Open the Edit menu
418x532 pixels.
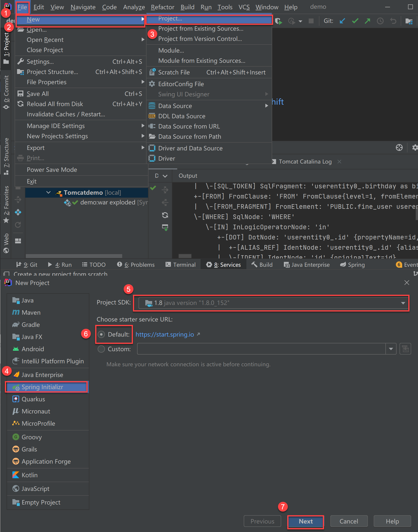(x=39, y=7)
